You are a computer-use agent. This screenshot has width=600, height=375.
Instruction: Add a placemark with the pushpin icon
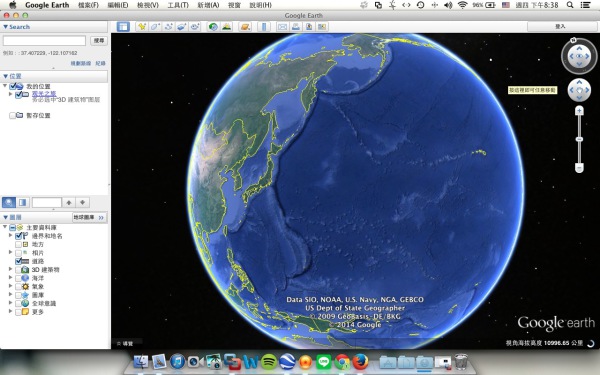tap(142, 26)
